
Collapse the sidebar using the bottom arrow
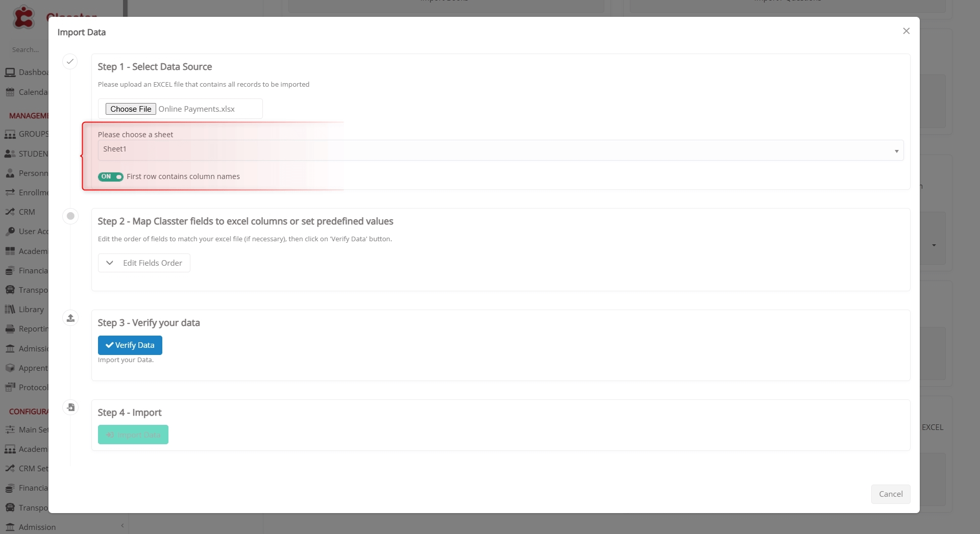click(122, 525)
